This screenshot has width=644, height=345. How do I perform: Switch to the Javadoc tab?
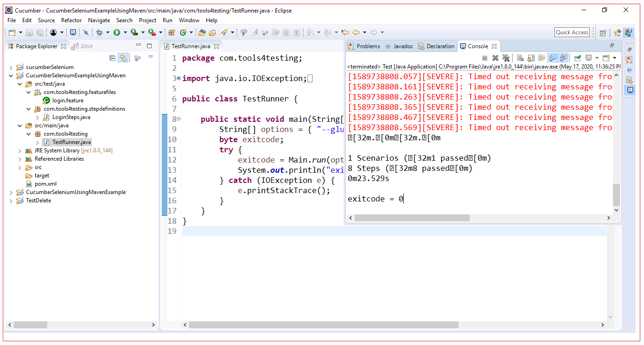click(399, 46)
